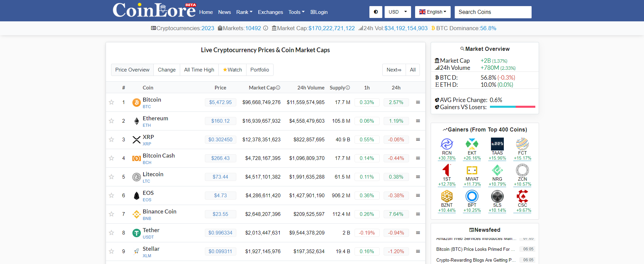
Task: Click the Stellar coin icon
Action: 136,251
